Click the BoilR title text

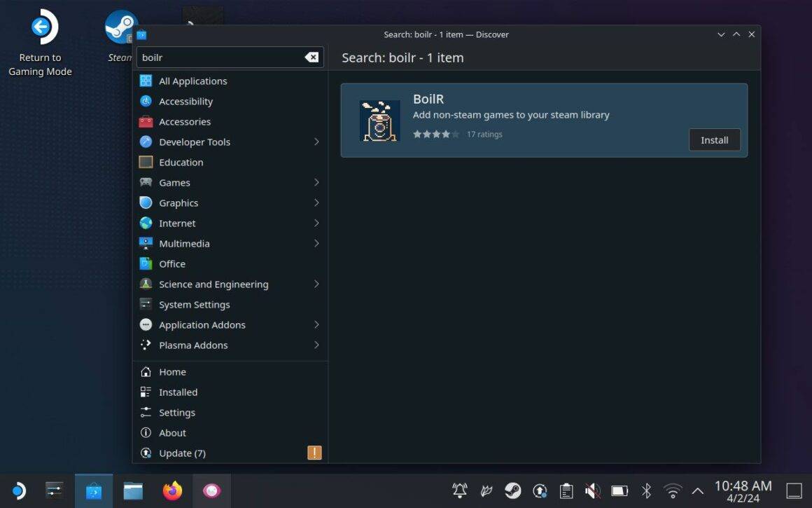(x=428, y=99)
